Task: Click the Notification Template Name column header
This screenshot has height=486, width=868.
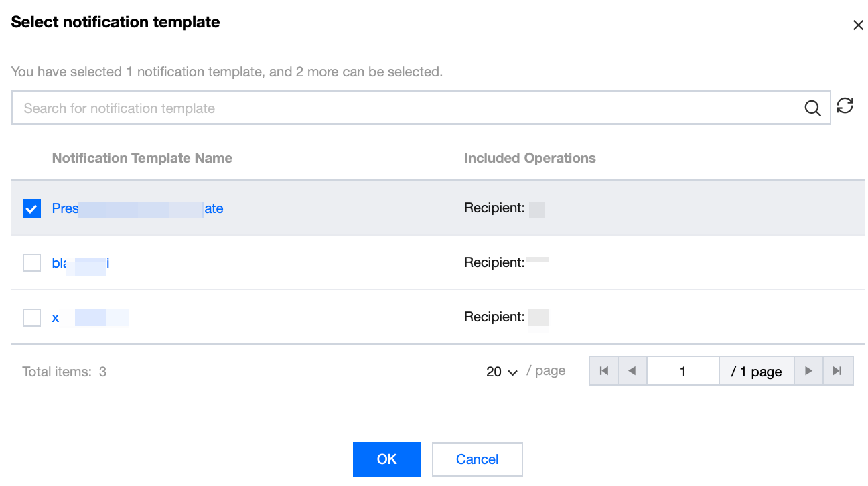Action: pos(142,159)
